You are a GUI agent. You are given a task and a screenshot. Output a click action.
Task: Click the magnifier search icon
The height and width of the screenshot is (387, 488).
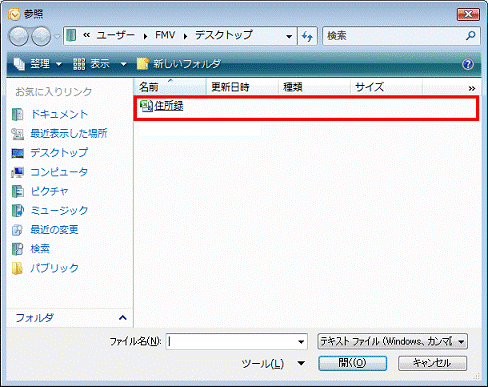[471, 35]
